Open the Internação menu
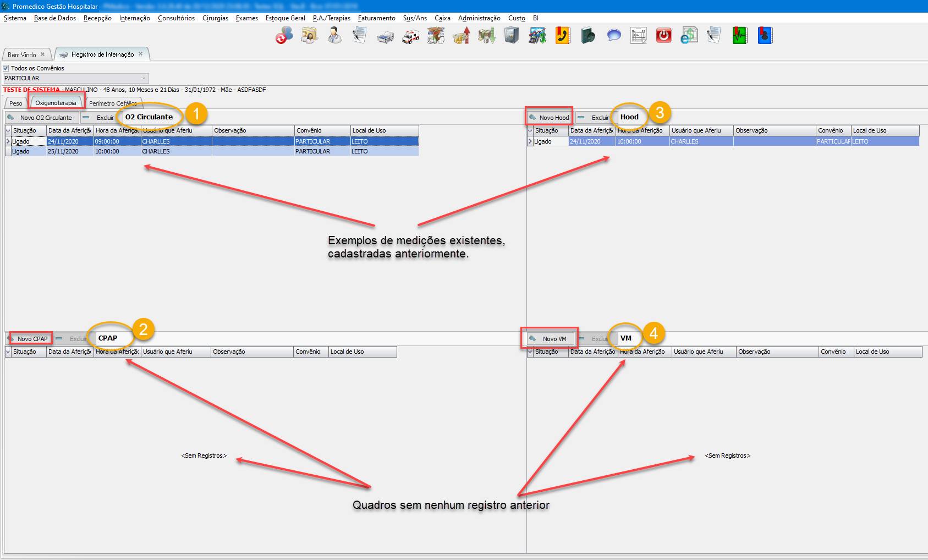The width and height of the screenshot is (928, 560). [x=134, y=18]
